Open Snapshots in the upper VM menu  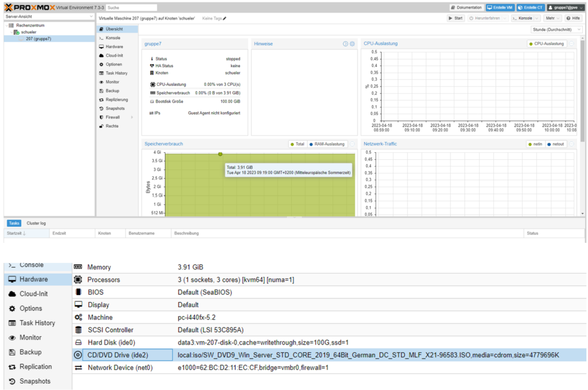114,109
